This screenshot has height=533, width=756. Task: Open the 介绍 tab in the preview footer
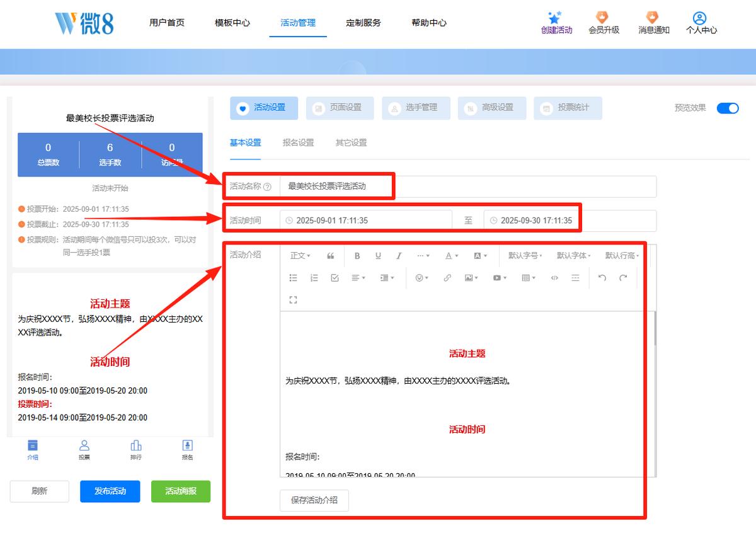pyautogui.click(x=33, y=450)
